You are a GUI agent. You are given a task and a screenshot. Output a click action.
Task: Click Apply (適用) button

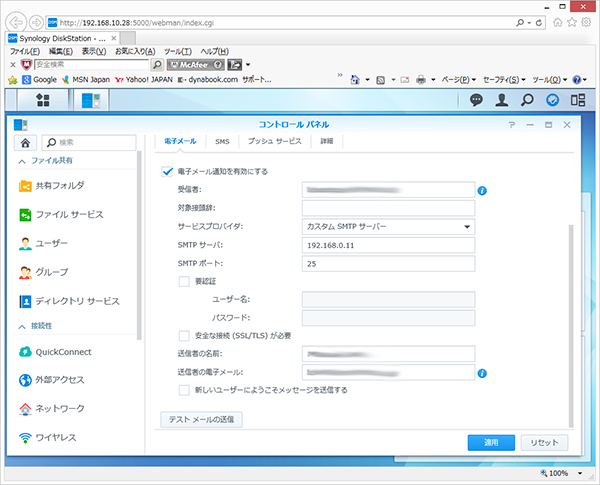coord(491,443)
